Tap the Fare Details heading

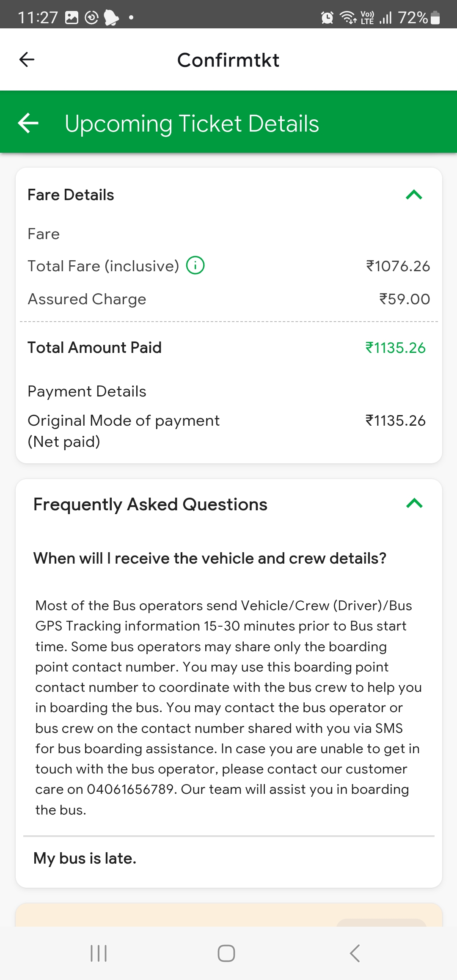point(71,195)
